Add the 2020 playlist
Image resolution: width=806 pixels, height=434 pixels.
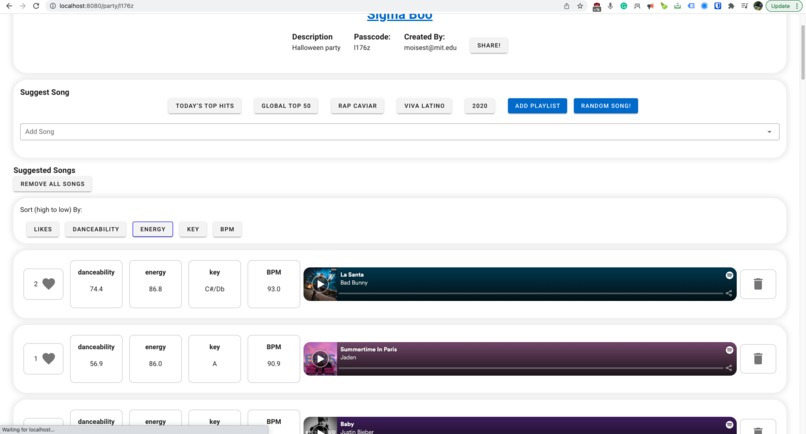pos(480,106)
